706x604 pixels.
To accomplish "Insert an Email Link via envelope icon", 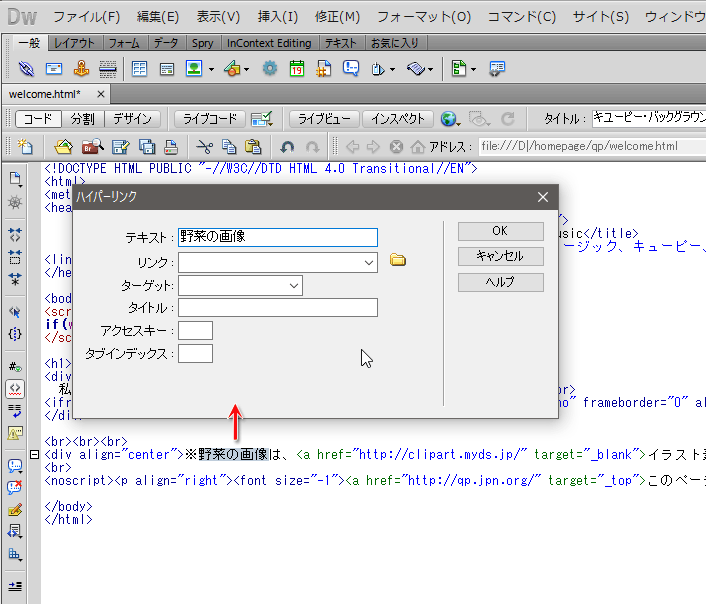I will tap(54, 69).
